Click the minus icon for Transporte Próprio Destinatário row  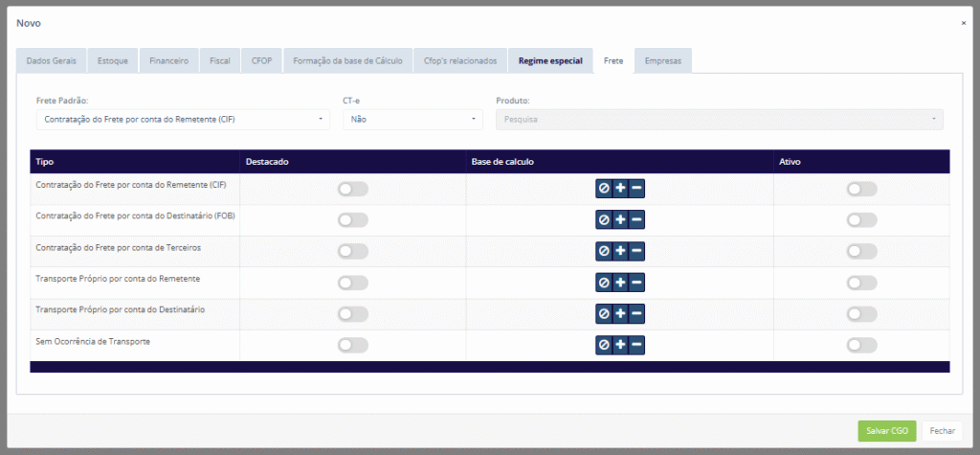point(637,313)
